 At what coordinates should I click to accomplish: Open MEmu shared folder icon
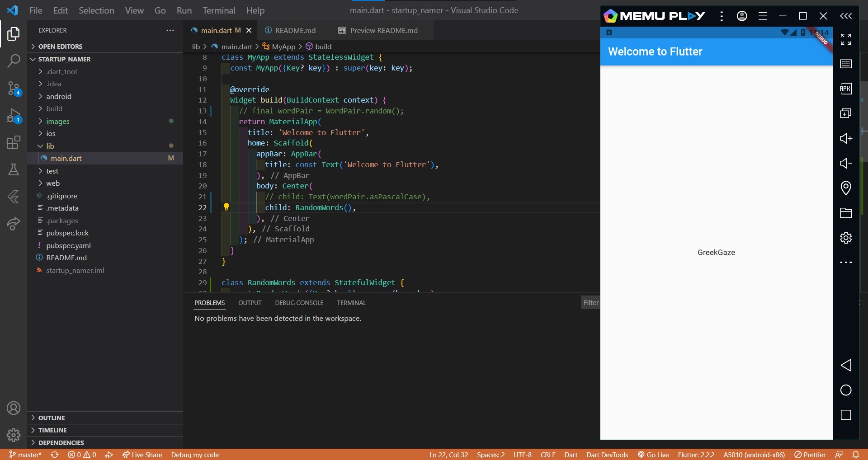tap(846, 213)
